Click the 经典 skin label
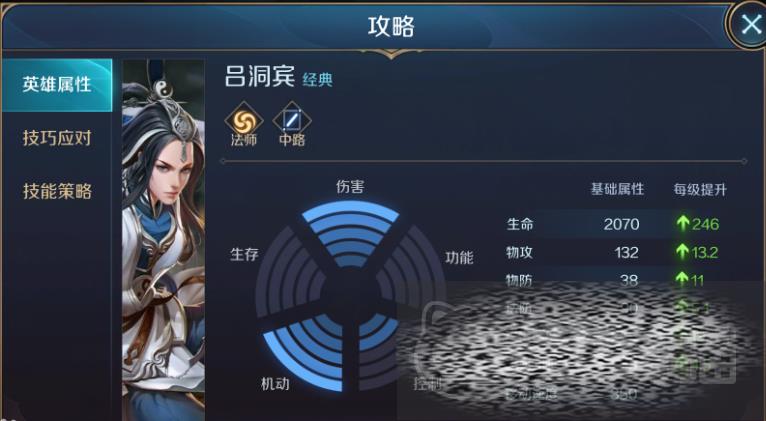The width and height of the screenshot is (766, 421). click(x=318, y=79)
